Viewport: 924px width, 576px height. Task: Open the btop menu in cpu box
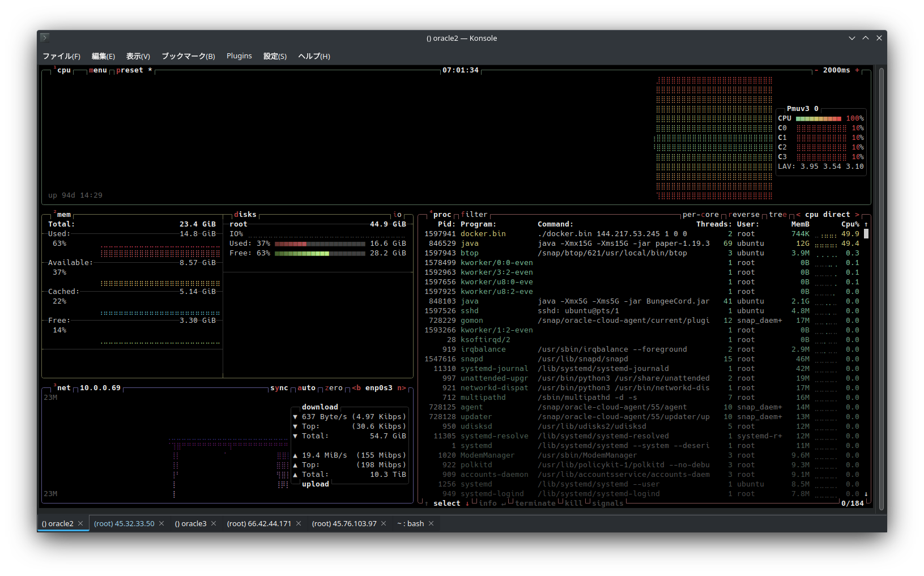click(97, 70)
